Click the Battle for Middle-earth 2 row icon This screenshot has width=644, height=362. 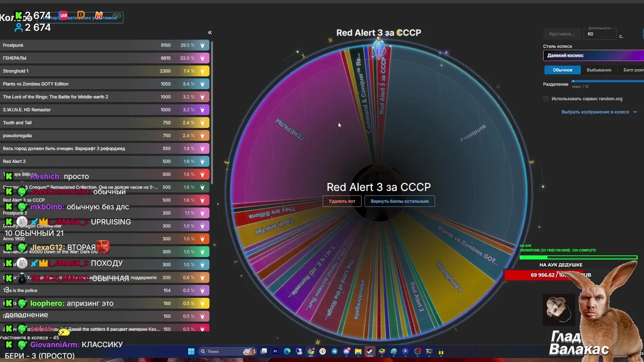point(202,97)
